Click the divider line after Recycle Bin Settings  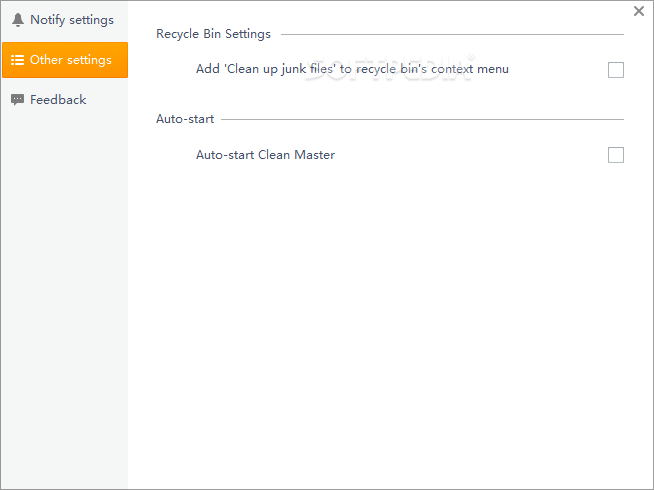point(450,34)
